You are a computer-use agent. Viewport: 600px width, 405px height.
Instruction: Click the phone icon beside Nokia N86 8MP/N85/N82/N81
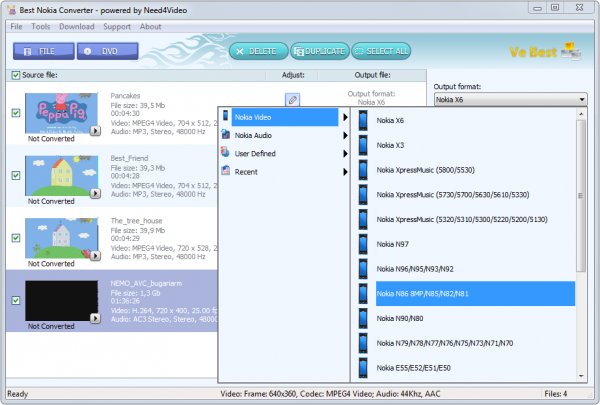point(363,294)
